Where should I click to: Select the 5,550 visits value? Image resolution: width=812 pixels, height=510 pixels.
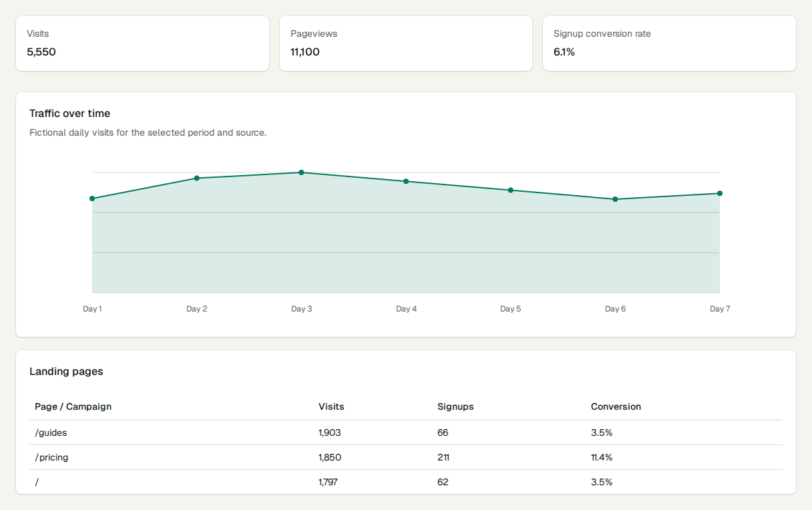click(41, 51)
